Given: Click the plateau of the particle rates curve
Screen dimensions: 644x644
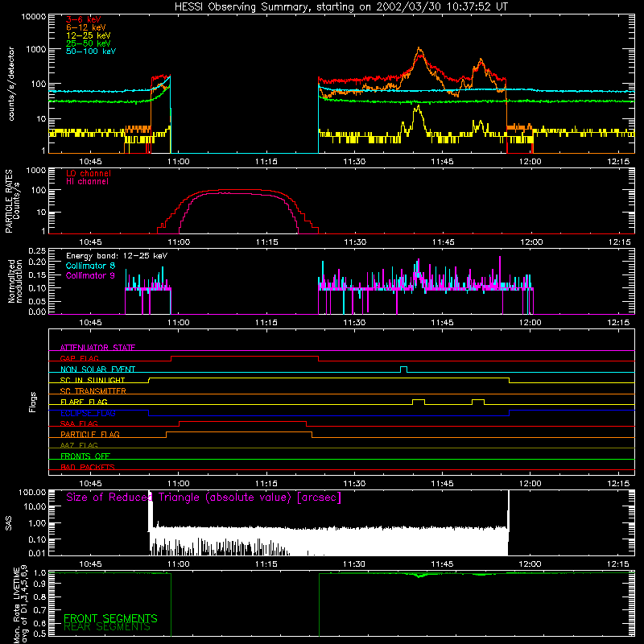Looking at the screenshot, I should coord(238,190).
